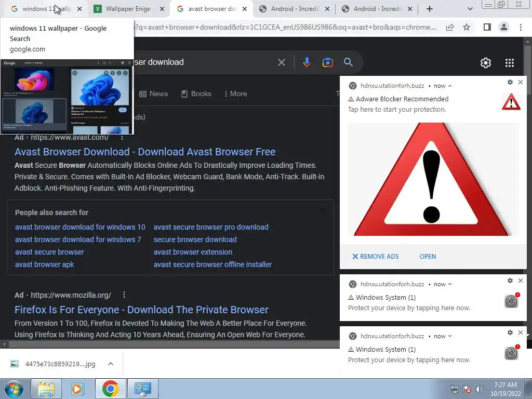Launch Windows Media Player from taskbar

(77, 389)
